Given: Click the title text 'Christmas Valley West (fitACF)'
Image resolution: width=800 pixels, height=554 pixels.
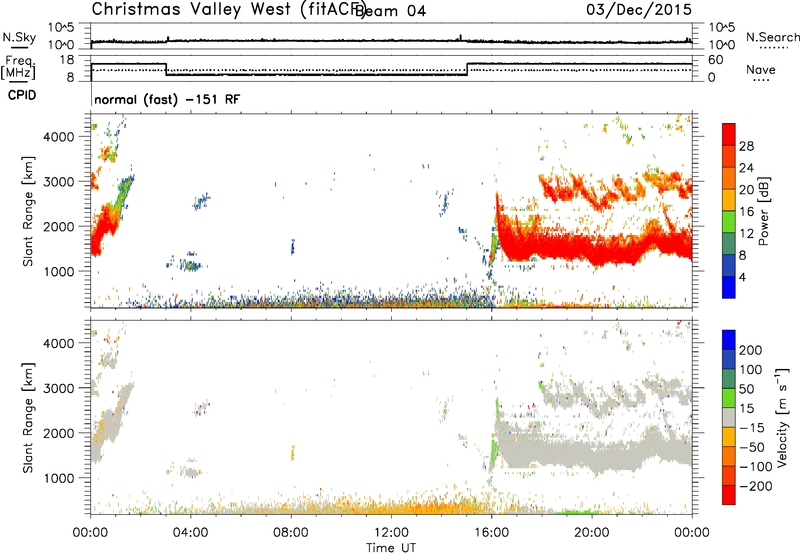Looking at the screenshot, I should coord(228,9).
